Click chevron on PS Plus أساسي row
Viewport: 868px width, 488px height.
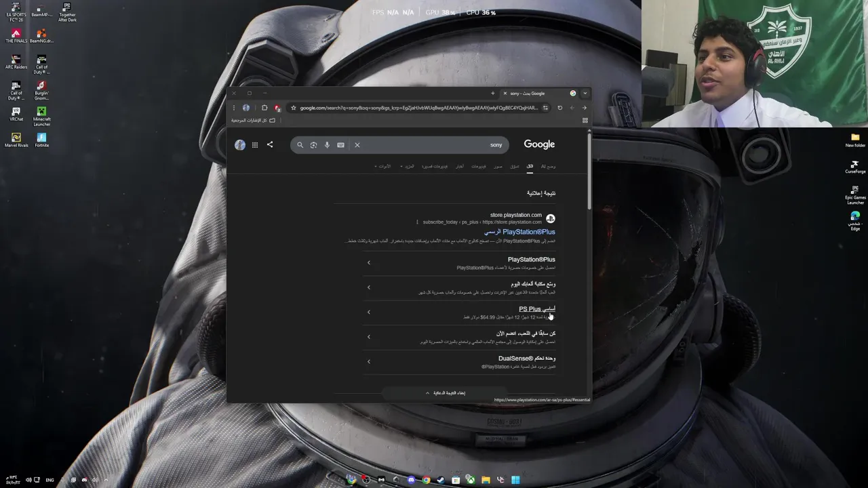(x=369, y=312)
